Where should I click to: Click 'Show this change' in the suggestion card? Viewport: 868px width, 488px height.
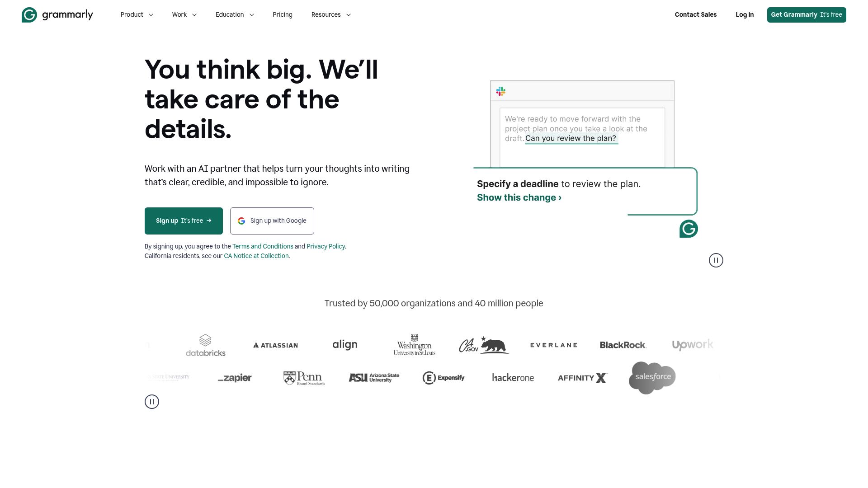click(519, 197)
